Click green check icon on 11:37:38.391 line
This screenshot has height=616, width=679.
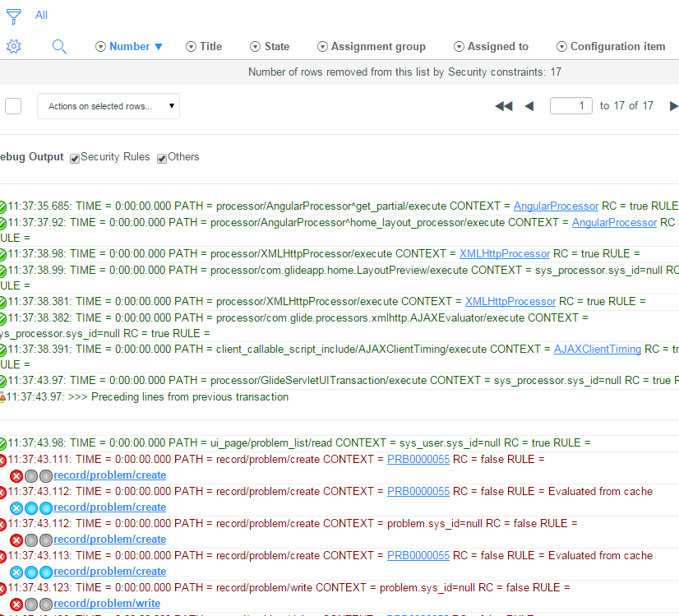coord(2,350)
